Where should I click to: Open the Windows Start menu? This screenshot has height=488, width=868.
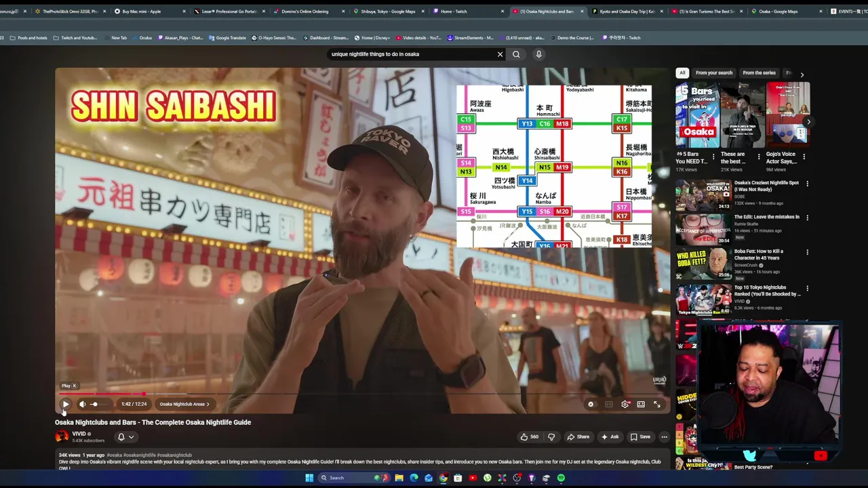pos(309,478)
